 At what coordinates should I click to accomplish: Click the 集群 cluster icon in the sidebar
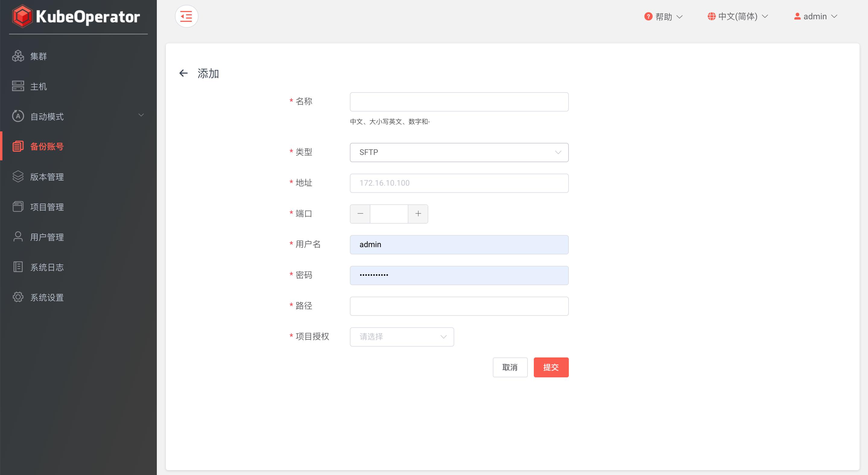[x=18, y=56]
